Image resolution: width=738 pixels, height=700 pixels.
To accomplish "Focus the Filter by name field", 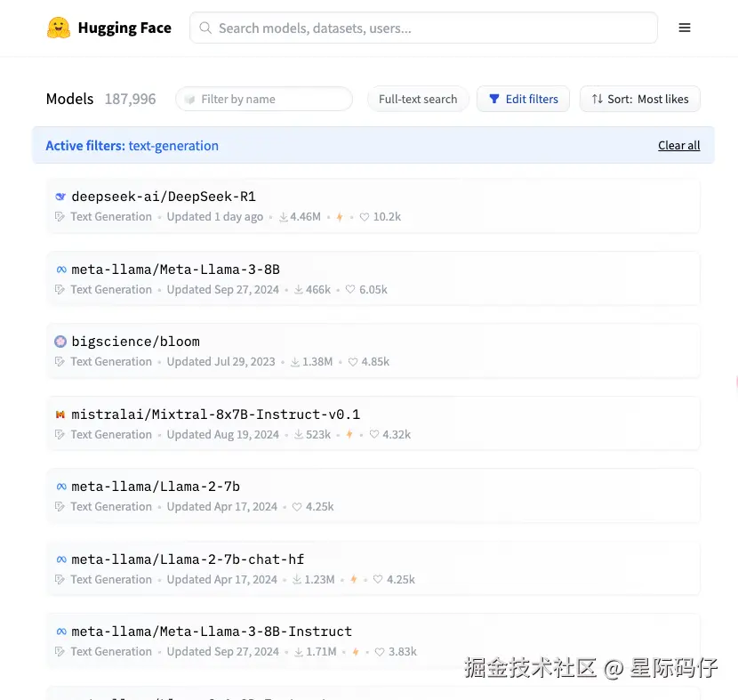I will 264,99.
